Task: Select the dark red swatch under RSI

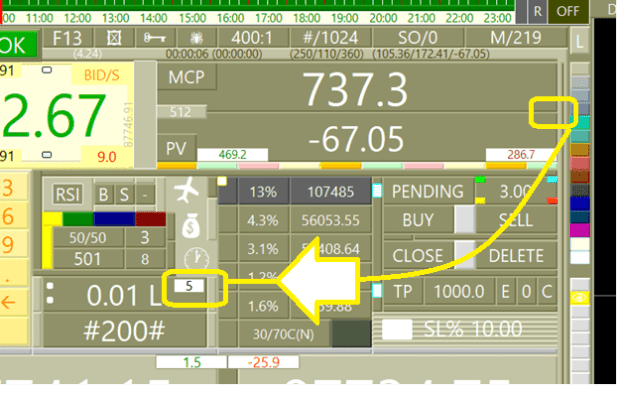Action: [150, 219]
